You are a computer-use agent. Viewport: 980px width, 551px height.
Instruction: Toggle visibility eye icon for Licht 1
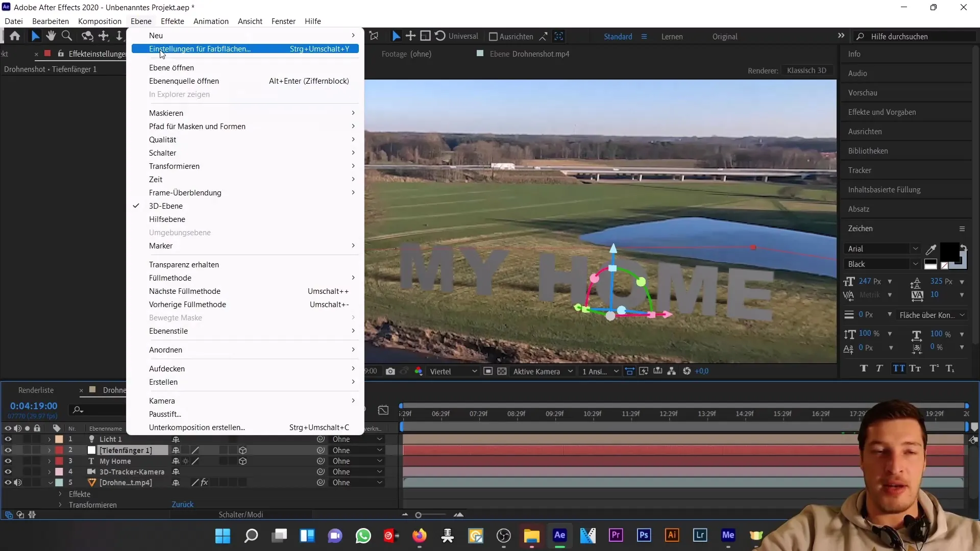coord(8,439)
